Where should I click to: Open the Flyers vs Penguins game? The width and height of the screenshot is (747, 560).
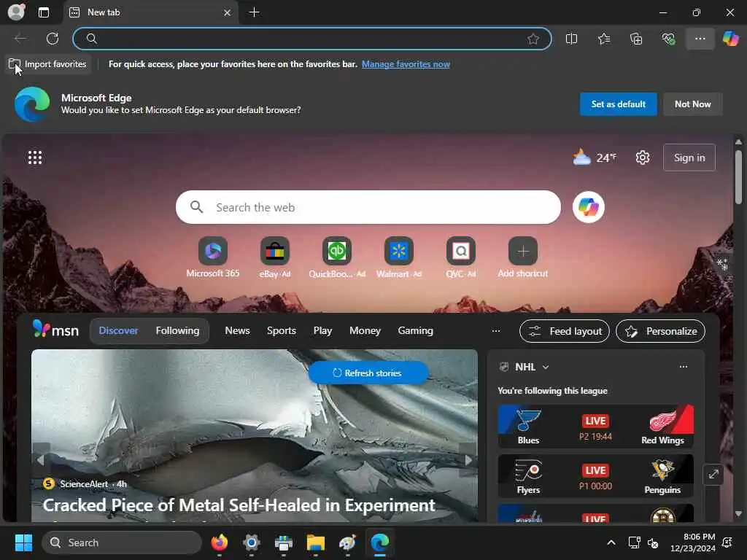(x=595, y=476)
